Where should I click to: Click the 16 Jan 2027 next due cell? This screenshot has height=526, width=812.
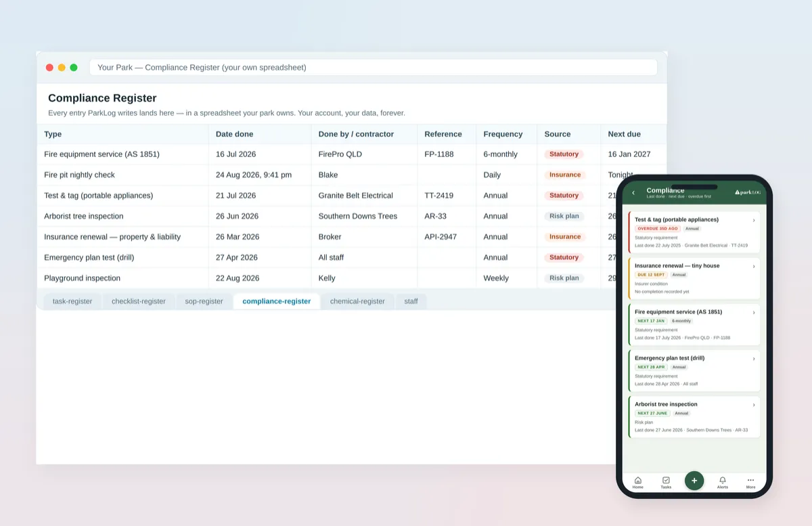click(633, 154)
